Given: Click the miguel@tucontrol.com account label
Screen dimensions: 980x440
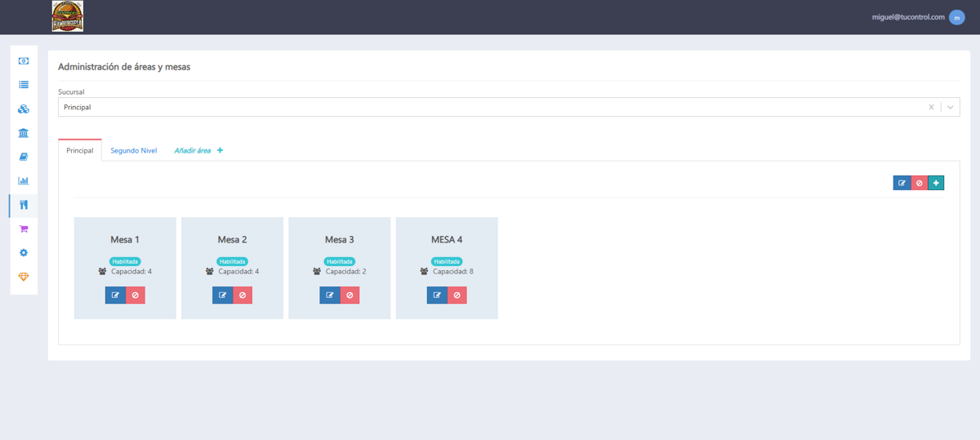Looking at the screenshot, I should 908,17.
